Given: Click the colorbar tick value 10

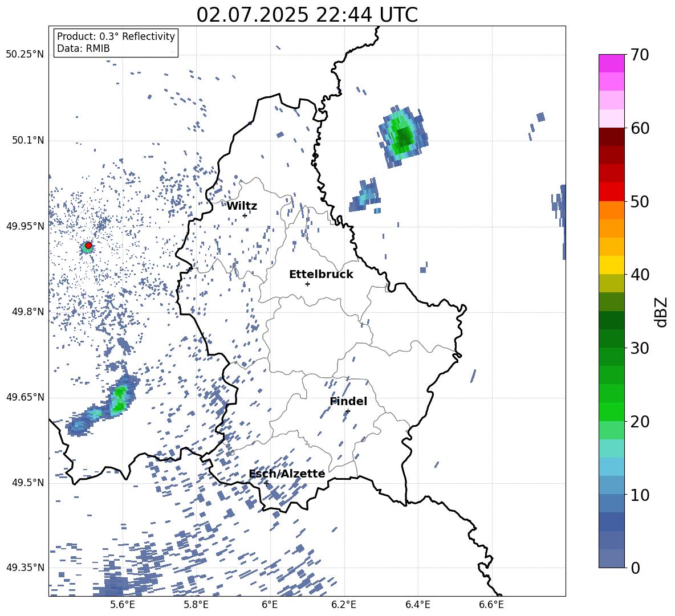Looking at the screenshot, I should [640, 495].
